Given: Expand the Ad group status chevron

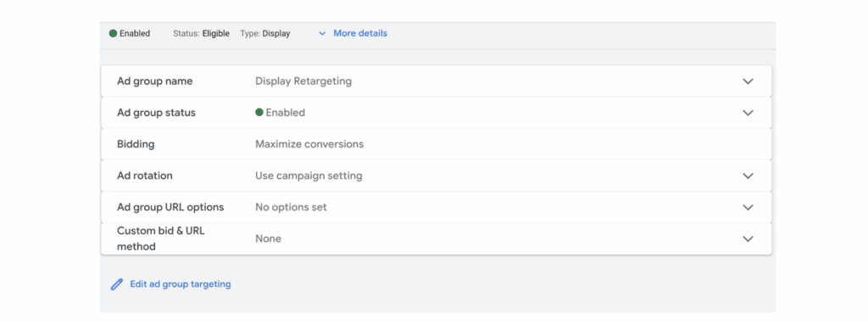Looking at the screenshot, I should [748, 113].
